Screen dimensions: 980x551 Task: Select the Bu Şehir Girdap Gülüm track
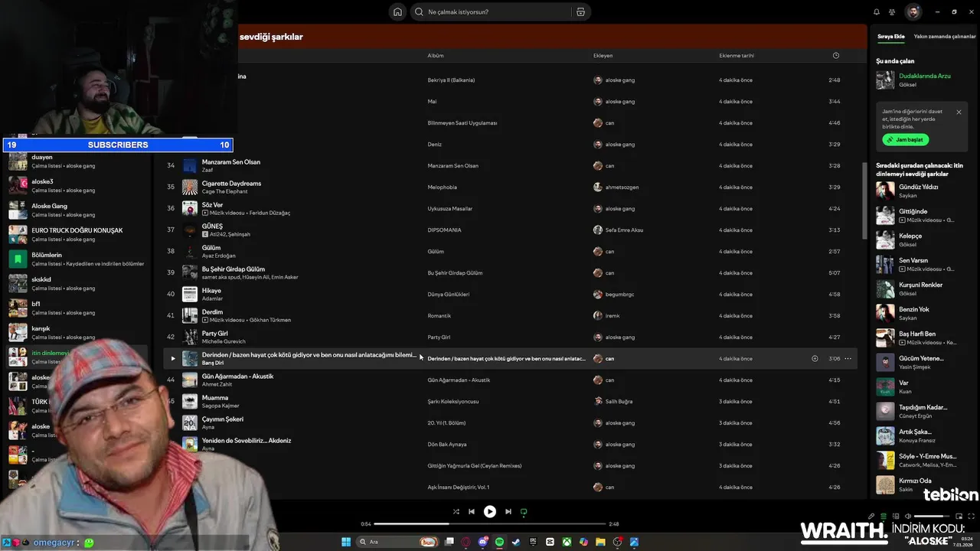(x=234, y=269)
